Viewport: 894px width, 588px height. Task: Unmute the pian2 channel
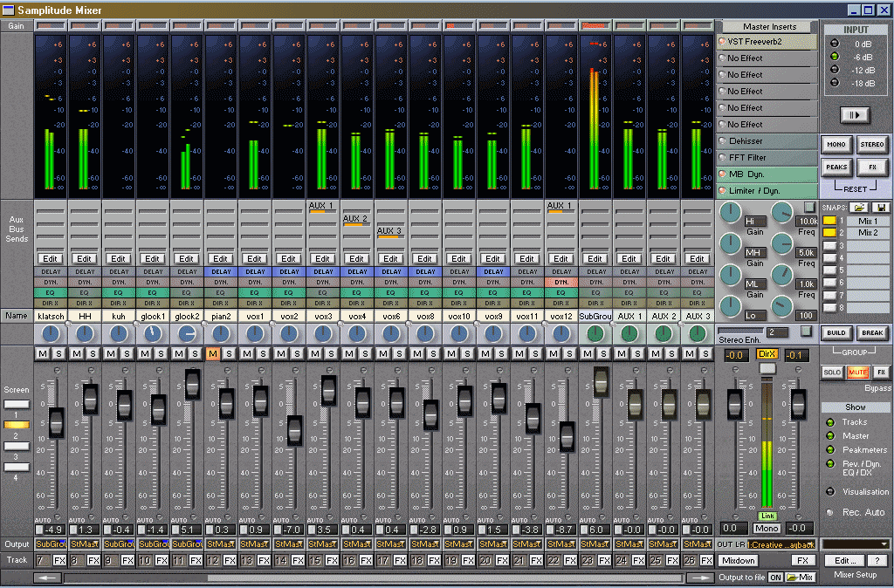coord(213,354)
